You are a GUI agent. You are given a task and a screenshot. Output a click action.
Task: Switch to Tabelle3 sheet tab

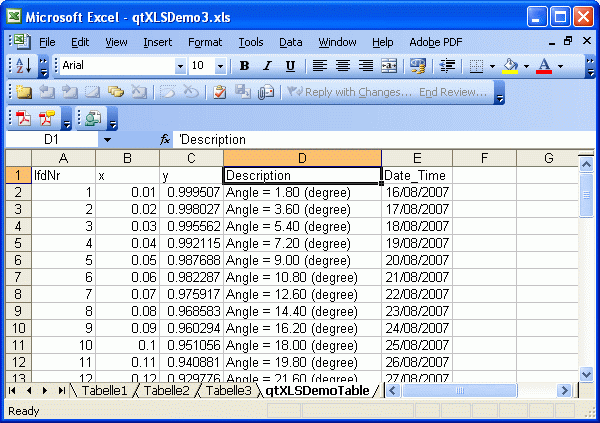(x=228, y=390)
